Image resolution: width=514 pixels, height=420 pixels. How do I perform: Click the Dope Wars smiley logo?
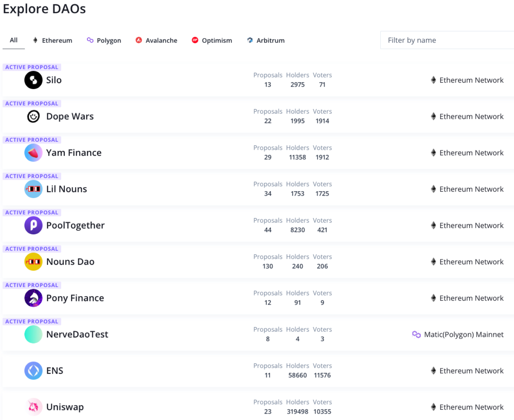[34, 117]
